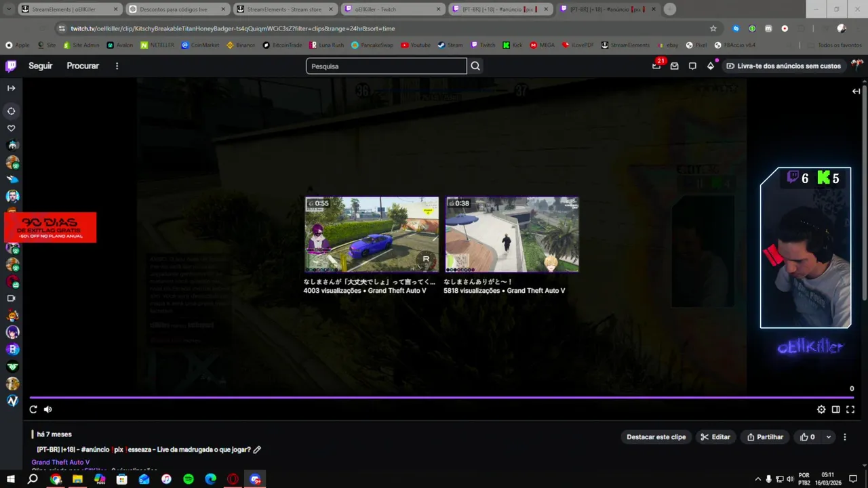Screen dimensions: 868x488
Task: Click the 'Partilhar' share button
Action: pos(765,437)
